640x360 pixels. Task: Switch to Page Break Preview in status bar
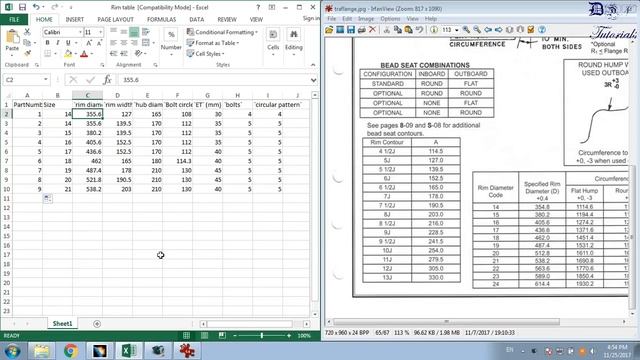tap(222, 336)
